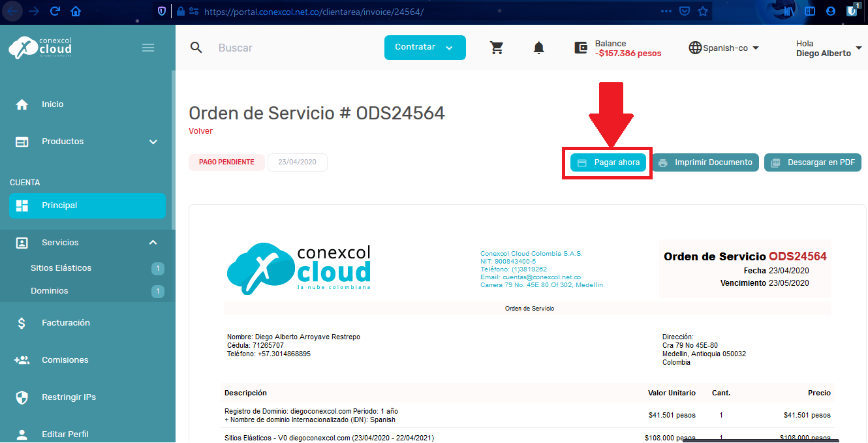
Task: Click the 23/04/2020 date badge
Action: 298,162
